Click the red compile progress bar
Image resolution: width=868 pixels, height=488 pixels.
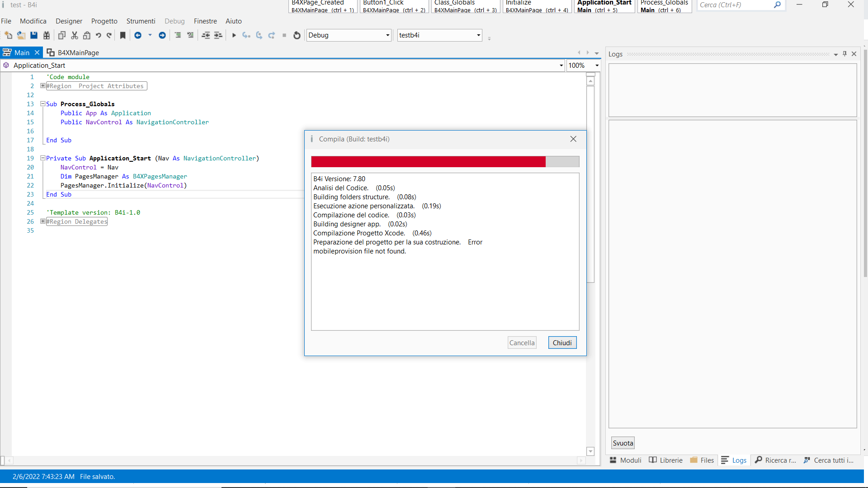(x=428, y=162)
